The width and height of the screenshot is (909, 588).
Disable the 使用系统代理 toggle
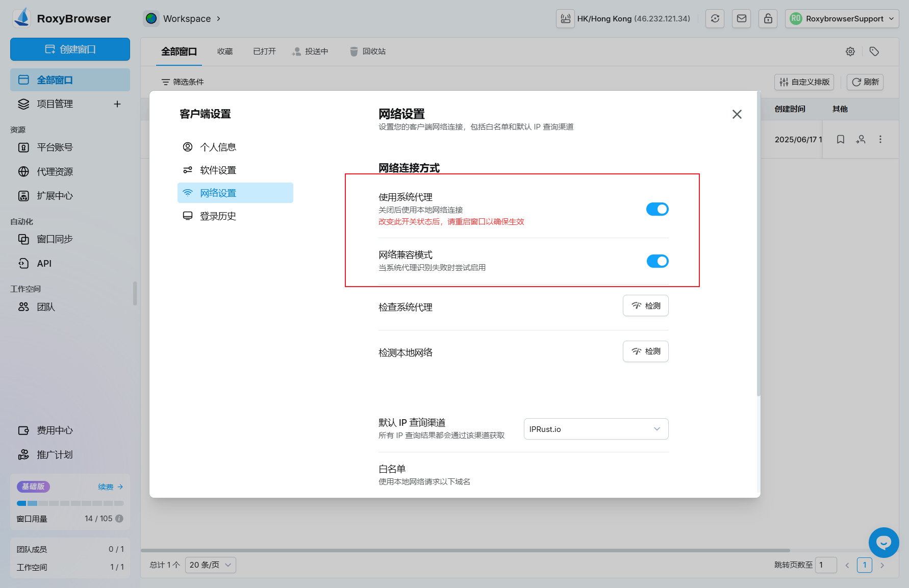tap(657, 209)
